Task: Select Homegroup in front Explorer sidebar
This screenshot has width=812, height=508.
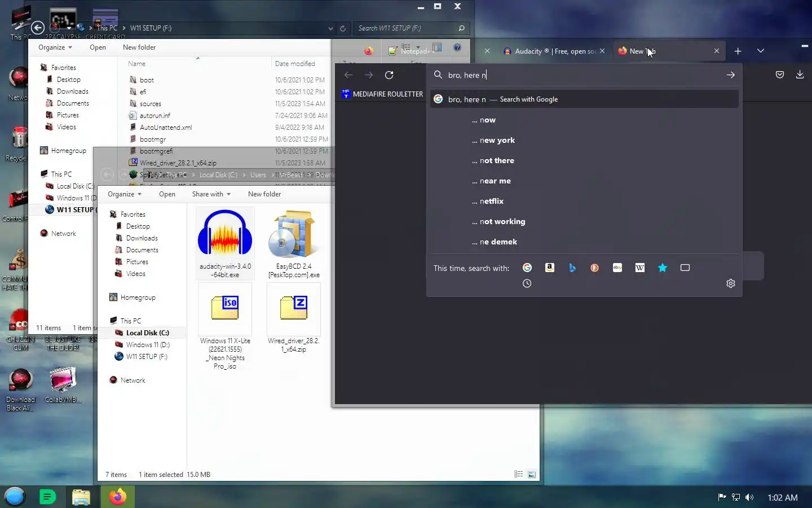Action: [133, 297]
